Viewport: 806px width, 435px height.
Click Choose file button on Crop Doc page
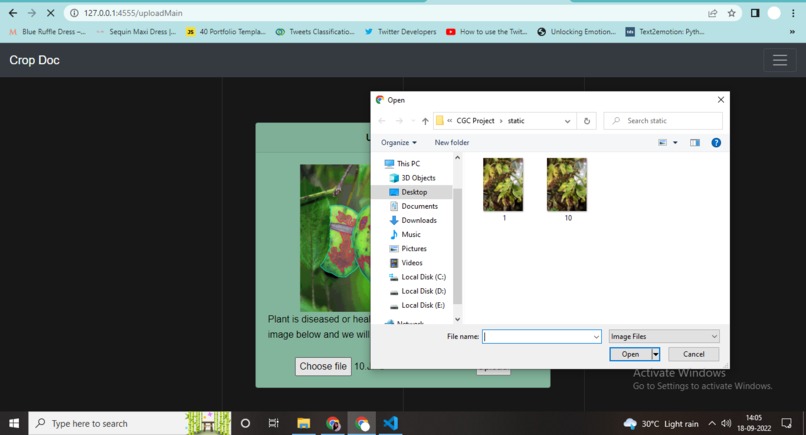(323, 366)
